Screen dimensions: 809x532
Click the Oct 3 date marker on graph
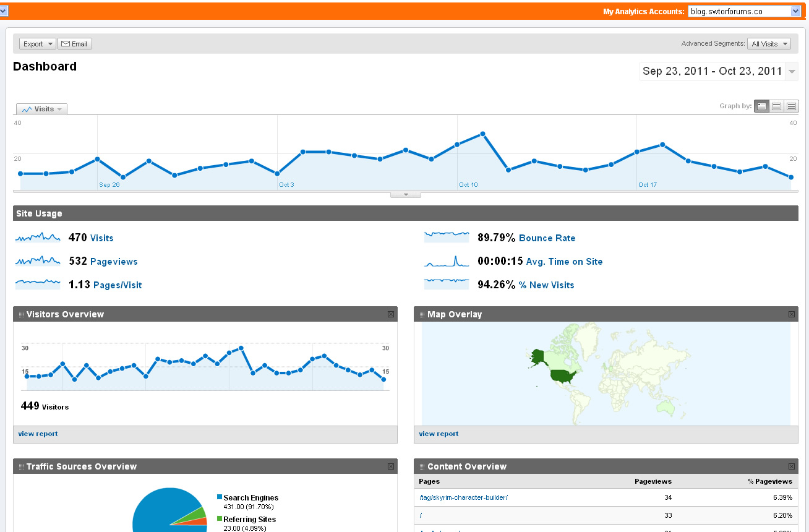[x=286, y=185]
